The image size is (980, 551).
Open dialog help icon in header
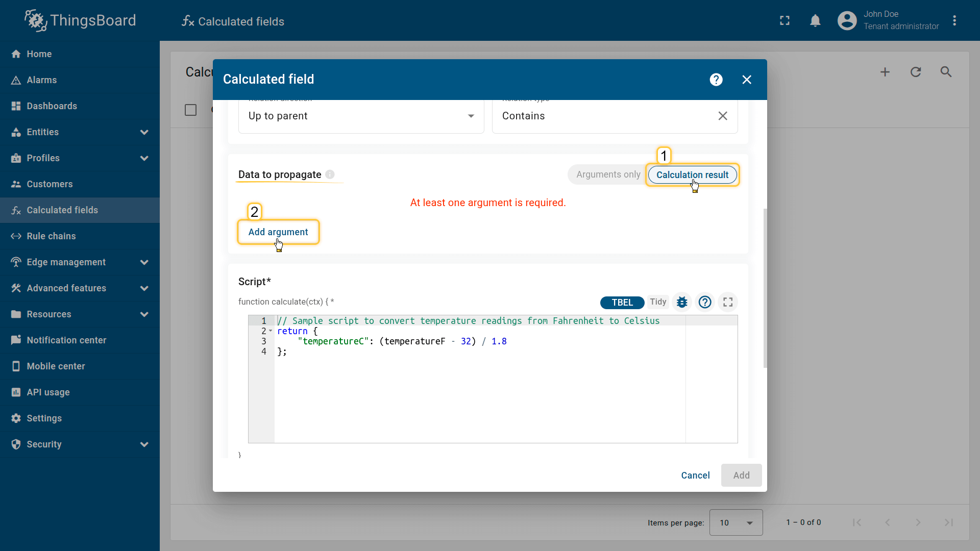coord(716,80)
